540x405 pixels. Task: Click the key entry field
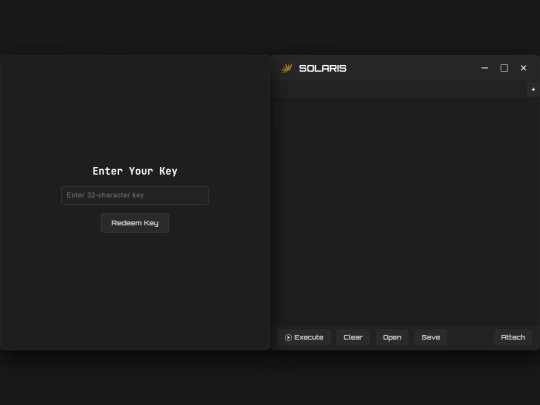(135, 195)
